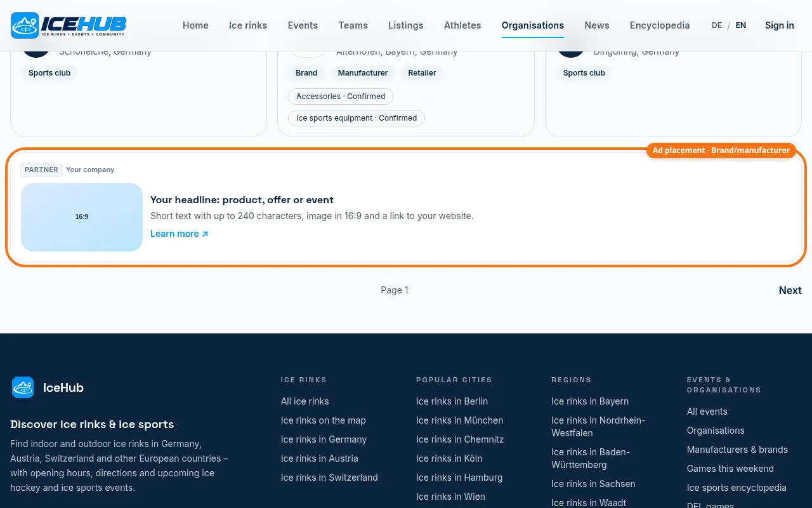Image resolution: width=812 pixels, height=508 pixels.
Task: Open Listings in the navigation bar
Action: click(405, 25)
